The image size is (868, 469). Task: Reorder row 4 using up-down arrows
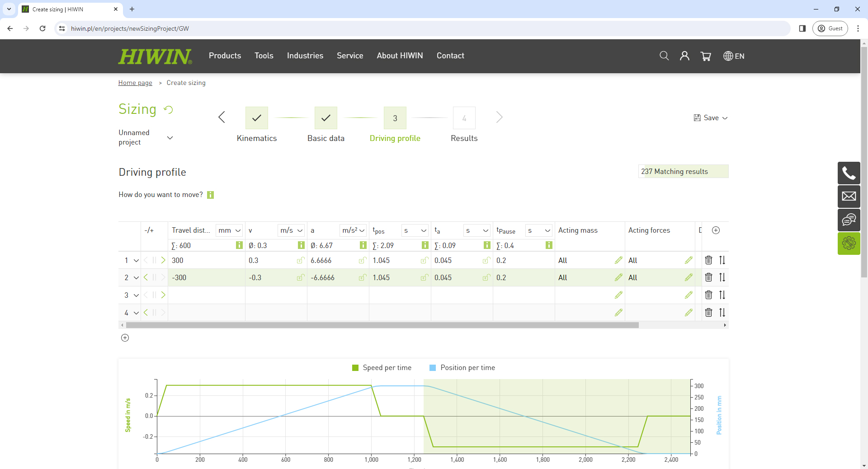(x=722, y=312)
